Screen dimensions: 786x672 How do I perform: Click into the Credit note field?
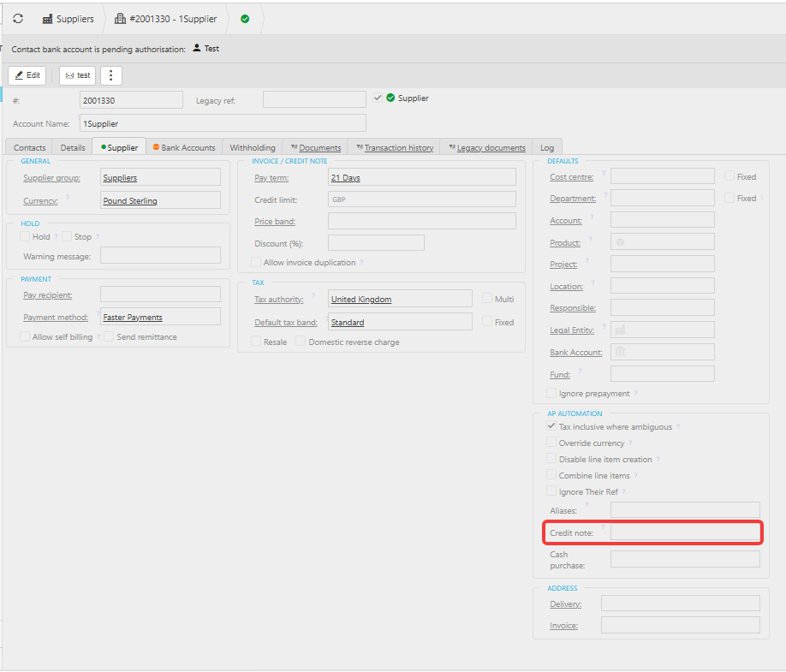pos(685,532)
